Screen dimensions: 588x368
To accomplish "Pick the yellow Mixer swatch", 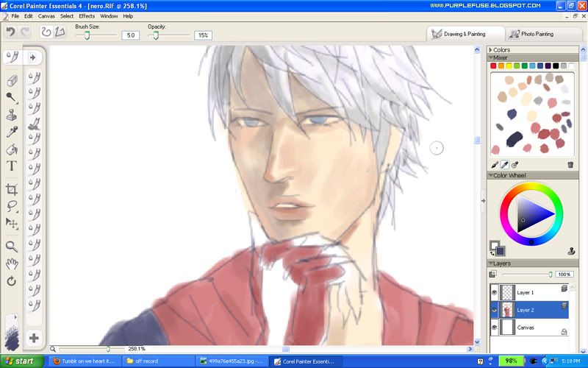I will (509, 66).
